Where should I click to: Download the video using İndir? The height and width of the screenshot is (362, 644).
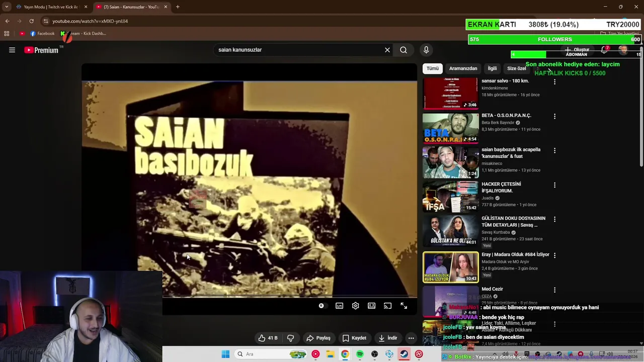[388, 338]
